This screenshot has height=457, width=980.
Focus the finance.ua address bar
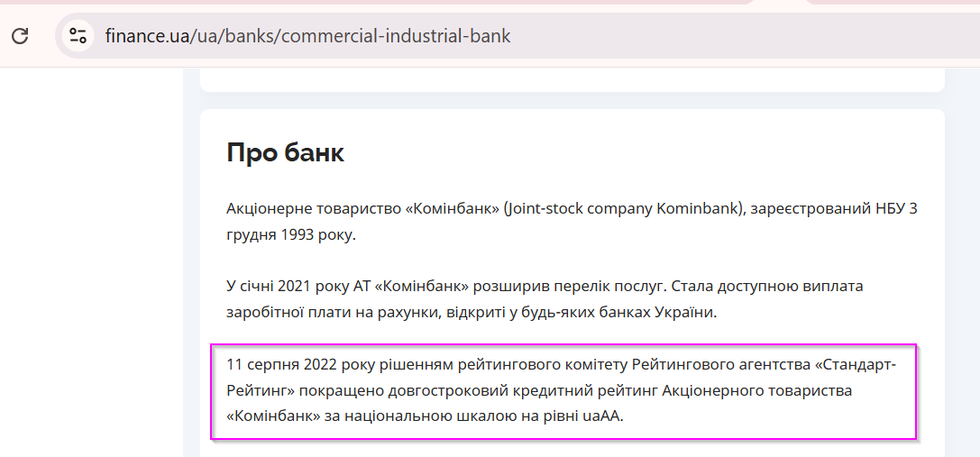pos(517,36)
